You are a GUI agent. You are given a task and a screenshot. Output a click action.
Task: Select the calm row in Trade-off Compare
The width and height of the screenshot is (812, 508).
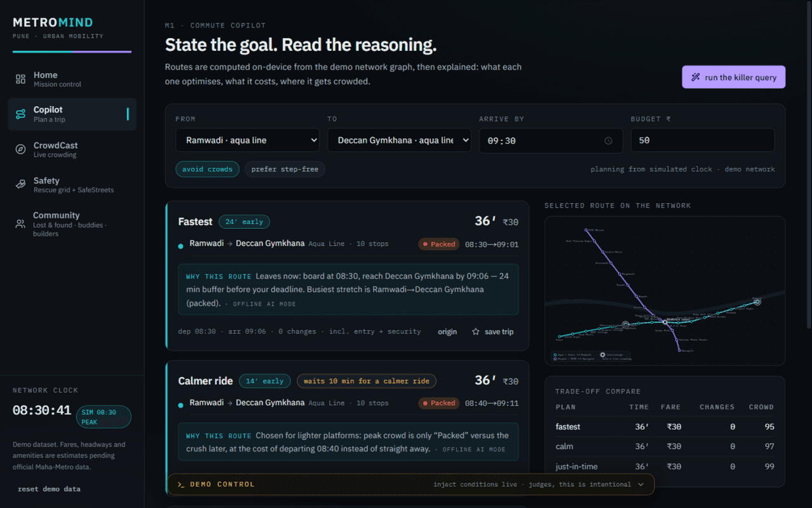pyautogui.click(x=665, y=446)
